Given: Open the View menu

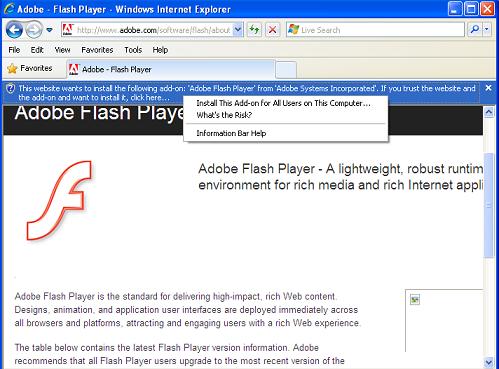Looking at the screenshot, I should point(62,50).
